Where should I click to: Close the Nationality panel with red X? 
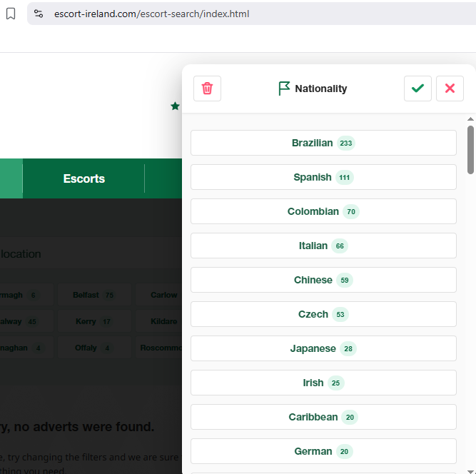[x=450, y=89]
